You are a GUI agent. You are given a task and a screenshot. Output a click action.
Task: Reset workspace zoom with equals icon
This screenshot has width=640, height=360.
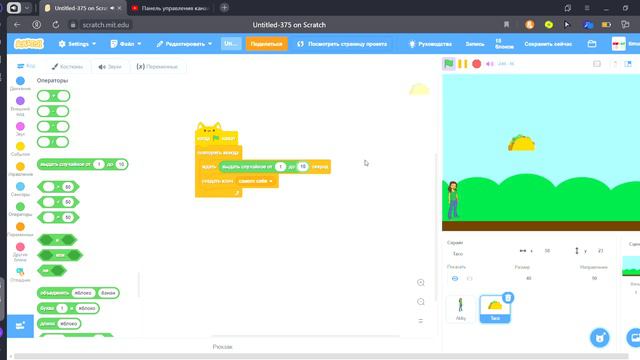(421, 321)
